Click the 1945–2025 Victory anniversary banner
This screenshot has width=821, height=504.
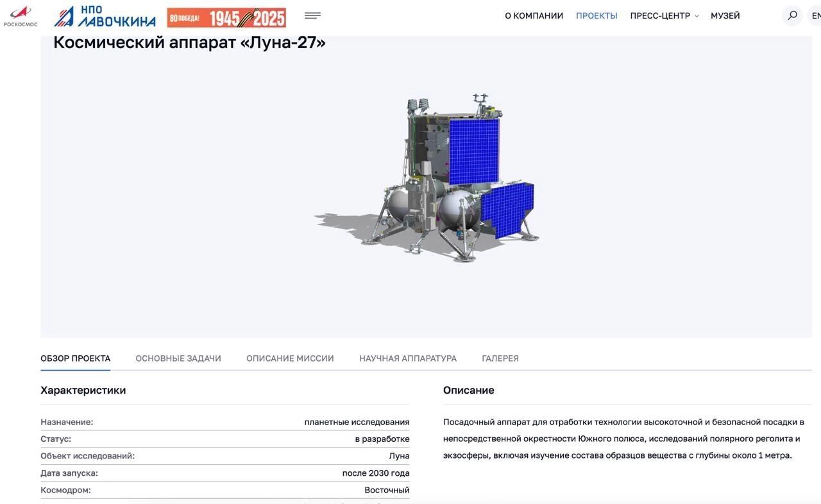coord(226,17)
